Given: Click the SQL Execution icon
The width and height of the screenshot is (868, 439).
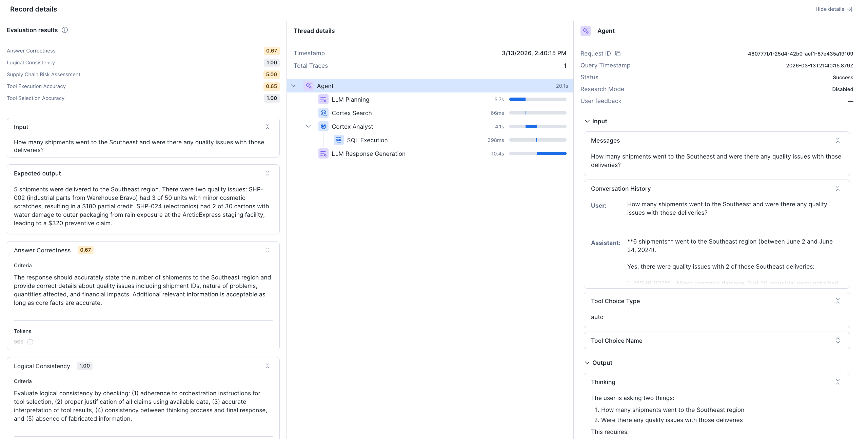Looking at the screenshot, I should pyautogui.click(x=338, y=140).
